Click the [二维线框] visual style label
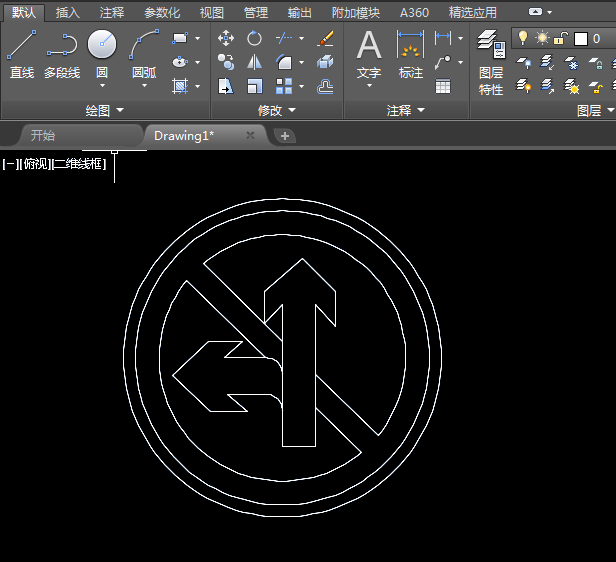Image resolution: width=616 pixels, height=562 pixels. [x=79, y=163]
